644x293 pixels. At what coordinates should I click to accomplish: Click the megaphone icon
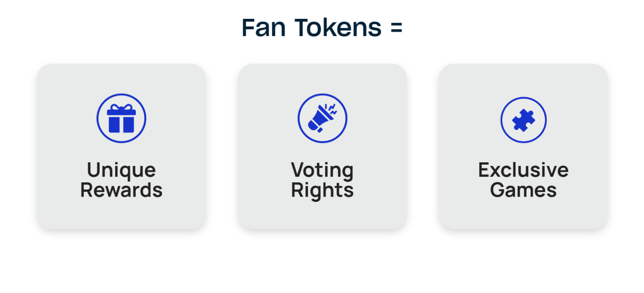(x=319, y=120)
